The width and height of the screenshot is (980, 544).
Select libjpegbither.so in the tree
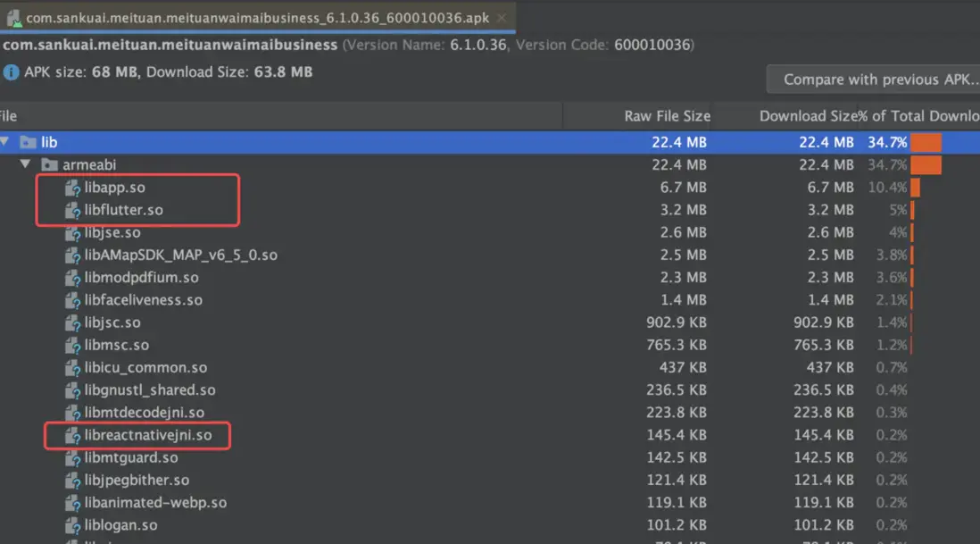click(x=137, y=481)
